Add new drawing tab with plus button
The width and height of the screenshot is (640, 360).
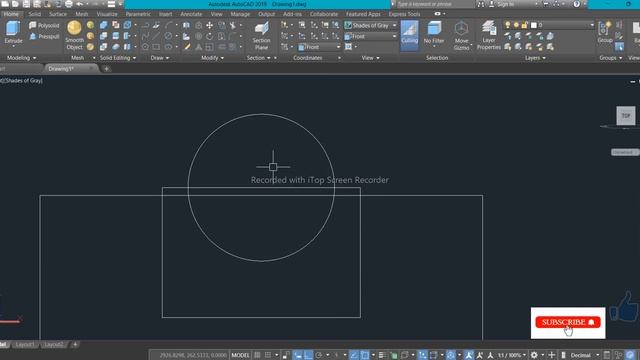click(106, 69)
